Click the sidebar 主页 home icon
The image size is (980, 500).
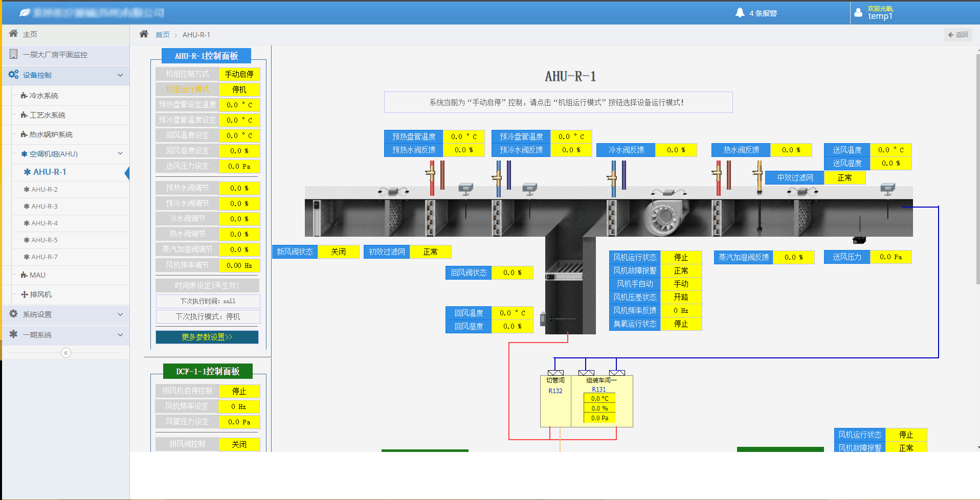13,34
